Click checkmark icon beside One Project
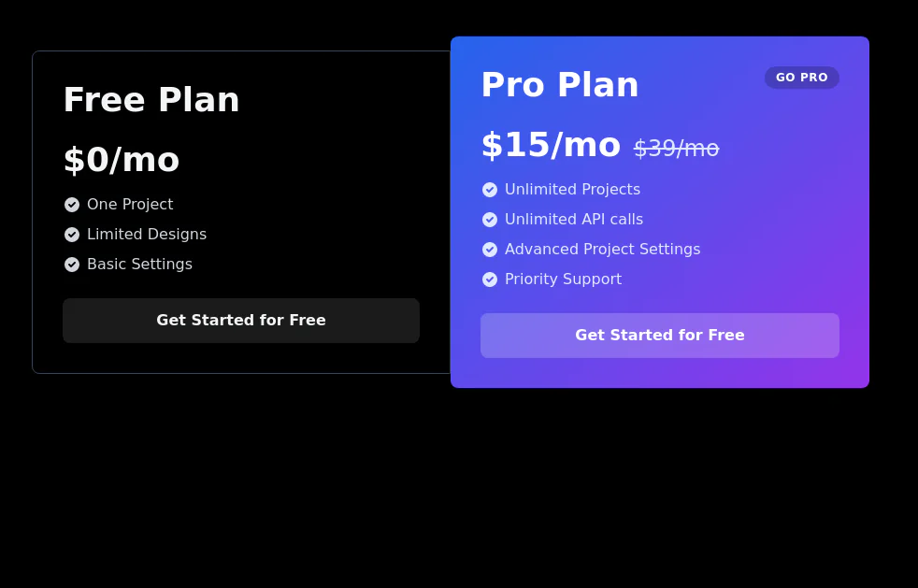This screenshot has width=918, height=588. (x=72, y=205)
